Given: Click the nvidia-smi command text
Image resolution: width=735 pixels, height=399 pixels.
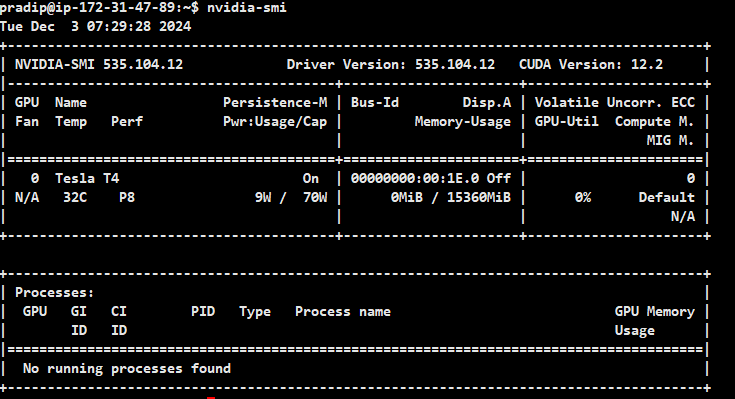Looking at the screenshot, I should (x=247, y=7).
